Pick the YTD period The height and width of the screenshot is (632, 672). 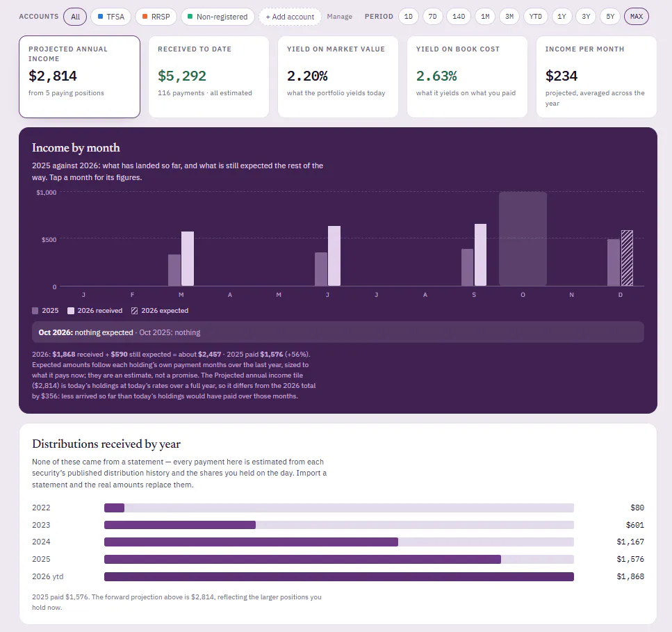535,17
